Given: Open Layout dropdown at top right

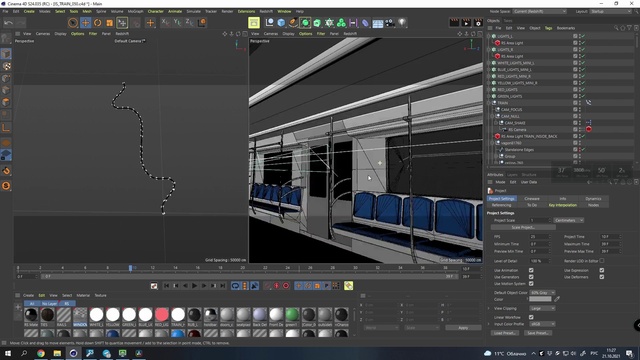Looking at the screenshot, I should (x=611, y=11).
